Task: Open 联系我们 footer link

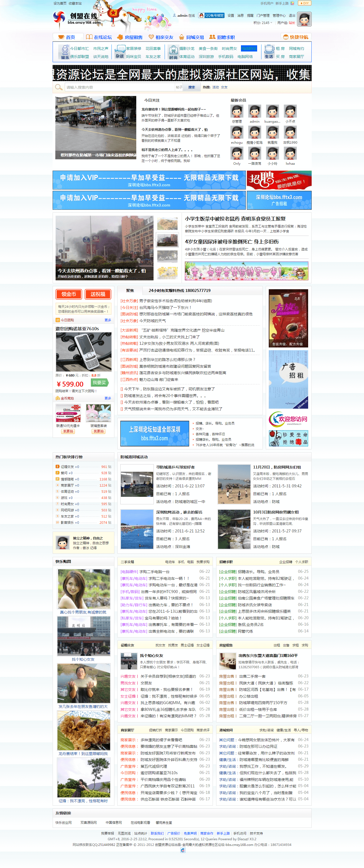Action: [157, 833]
